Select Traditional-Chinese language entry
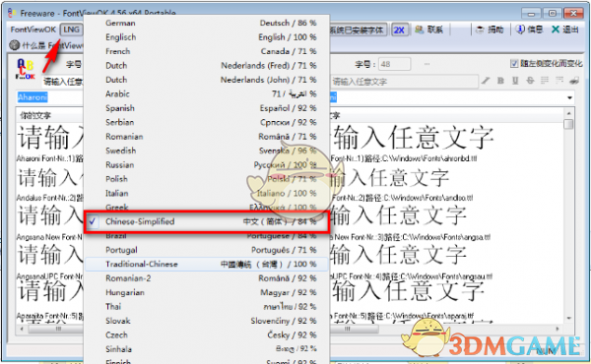The width and height of the screenshot is (591, 364). (x=207, y=265)
